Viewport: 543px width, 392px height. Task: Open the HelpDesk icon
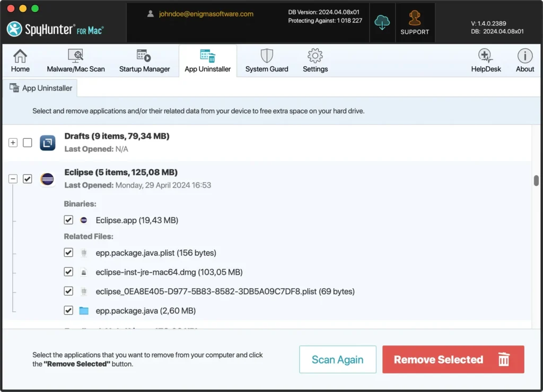tap(486, 56)
